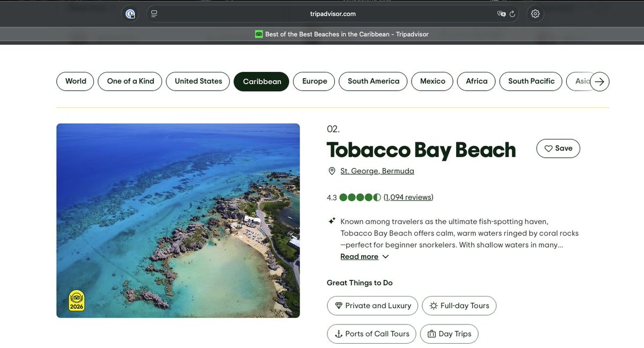The height and width of the screenshot is (348, 644).
Task: Click the diamond icon on Private and Luxury
Action: (339, 306)
